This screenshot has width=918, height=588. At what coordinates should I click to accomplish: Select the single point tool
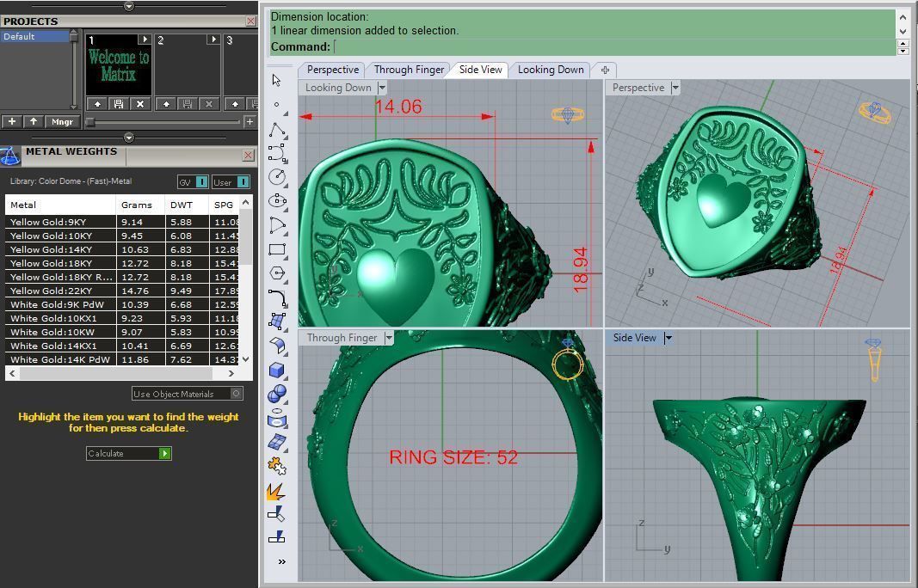276,105
